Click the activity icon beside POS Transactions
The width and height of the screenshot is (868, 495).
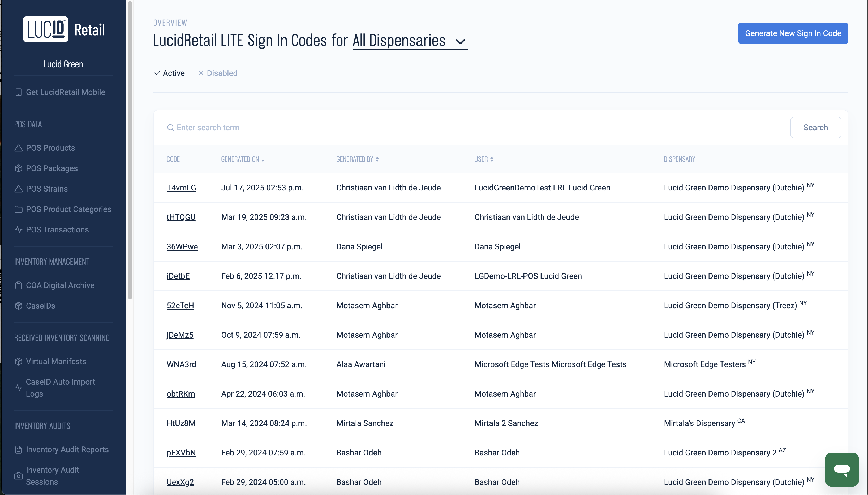18,230
